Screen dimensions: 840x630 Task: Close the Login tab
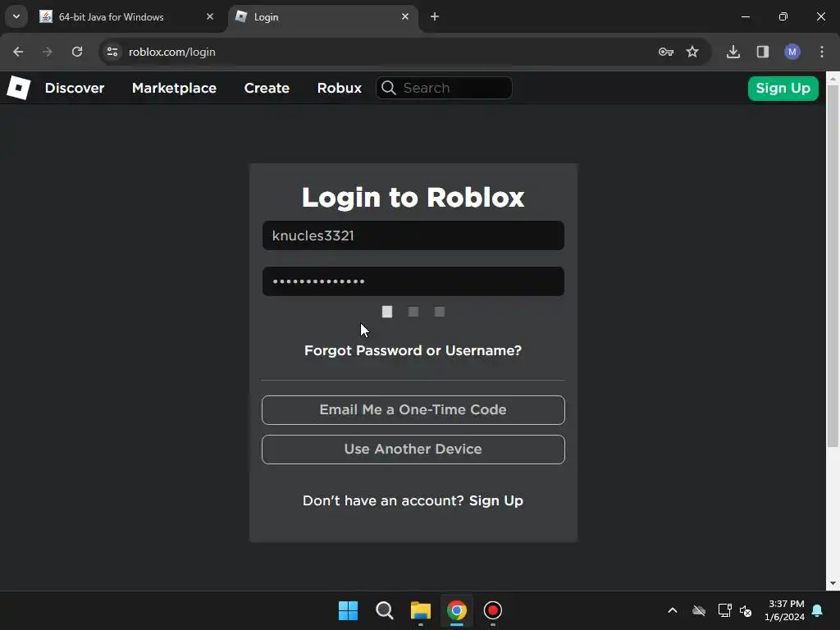405,16
